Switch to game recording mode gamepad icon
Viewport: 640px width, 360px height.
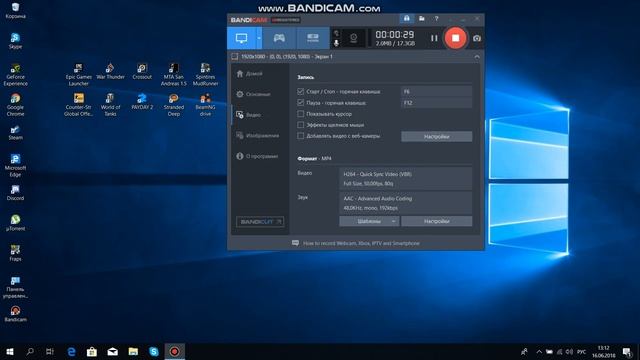click(x=279, y=38)
